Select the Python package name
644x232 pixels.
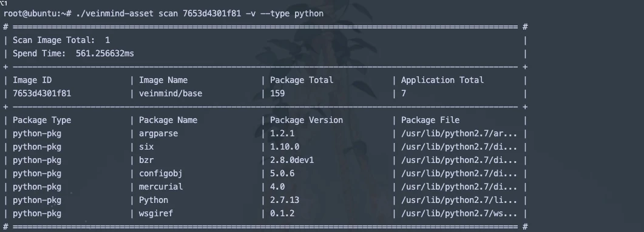tap(153, 200)
